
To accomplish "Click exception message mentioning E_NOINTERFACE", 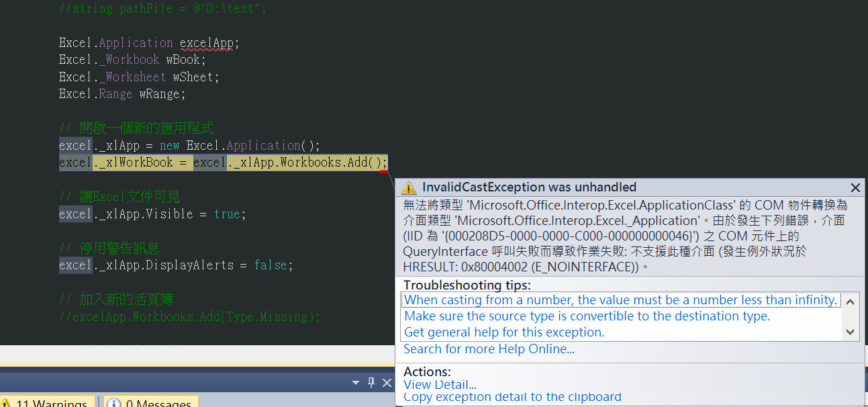I will point(625,236).
